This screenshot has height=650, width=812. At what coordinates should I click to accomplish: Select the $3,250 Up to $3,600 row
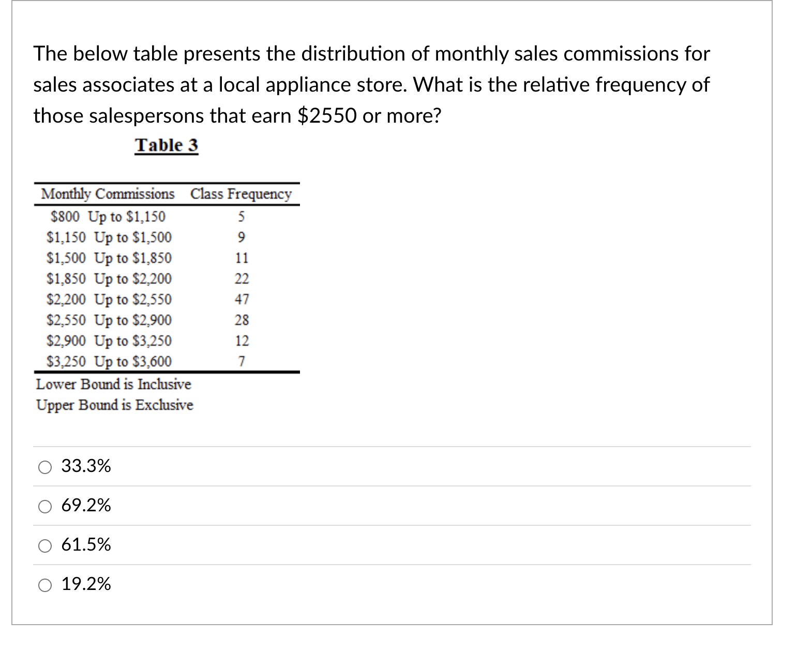pos(109,360)
